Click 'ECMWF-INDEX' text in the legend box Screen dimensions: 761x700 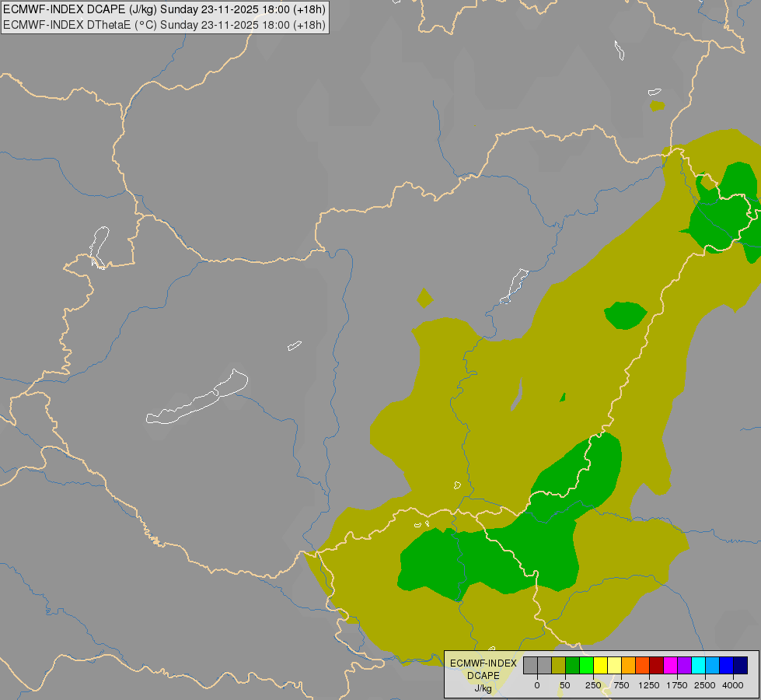(x=483, y=663)
